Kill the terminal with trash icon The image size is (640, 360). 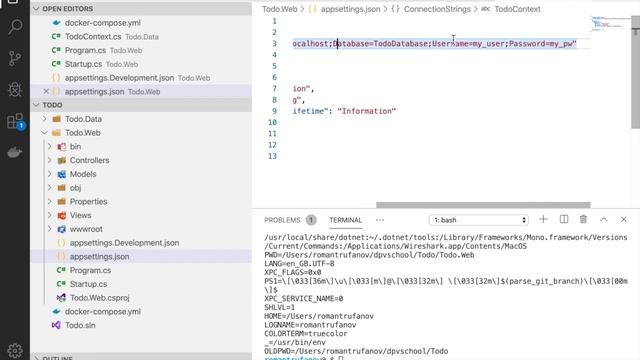583,220
